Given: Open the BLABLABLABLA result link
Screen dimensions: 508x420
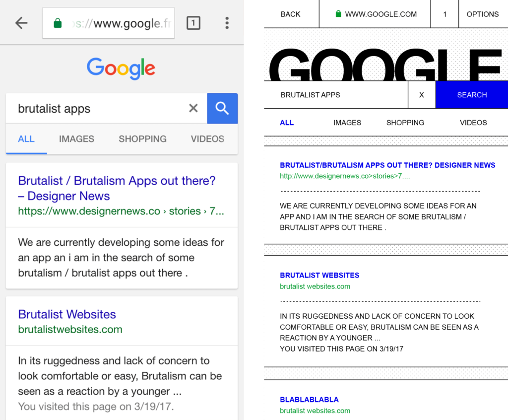Looking at the screenshot, I should point(309,400).
